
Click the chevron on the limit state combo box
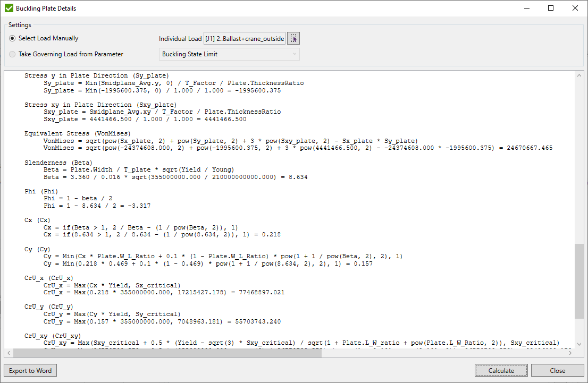pyautogui.click(x=294, y=54)
